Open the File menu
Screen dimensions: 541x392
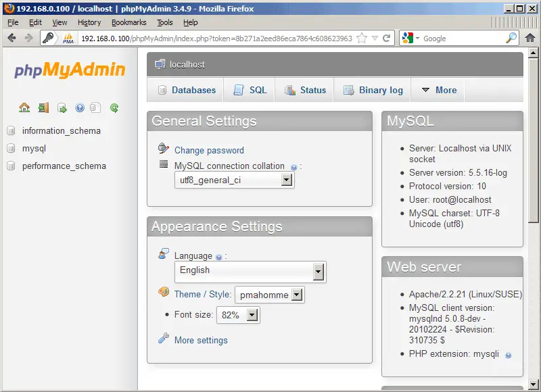pos(13,22)
